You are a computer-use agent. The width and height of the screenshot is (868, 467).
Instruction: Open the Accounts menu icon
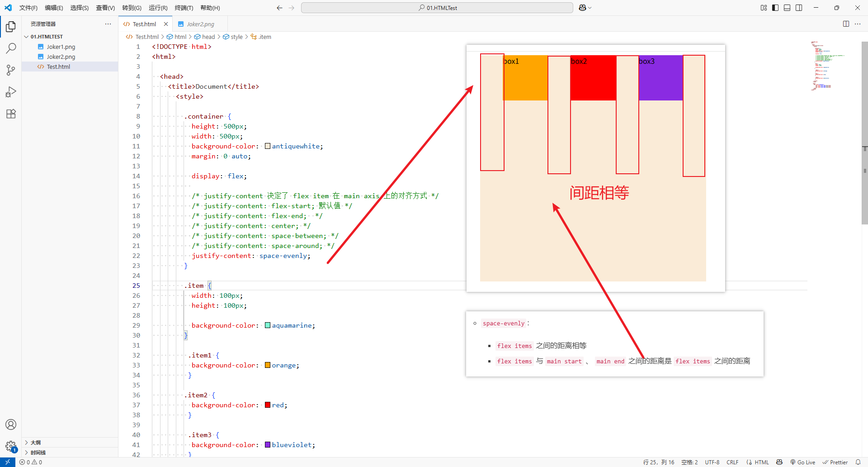pyautogui.click(x=11, y=424)
